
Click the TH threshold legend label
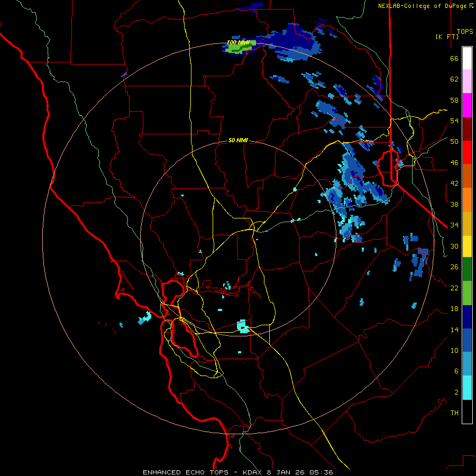click(x=454, y=413)
